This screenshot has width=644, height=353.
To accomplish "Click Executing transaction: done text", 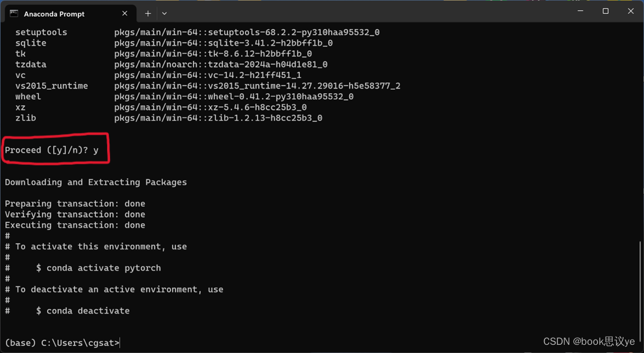I will pyautogui.click(x=76, y=225).
